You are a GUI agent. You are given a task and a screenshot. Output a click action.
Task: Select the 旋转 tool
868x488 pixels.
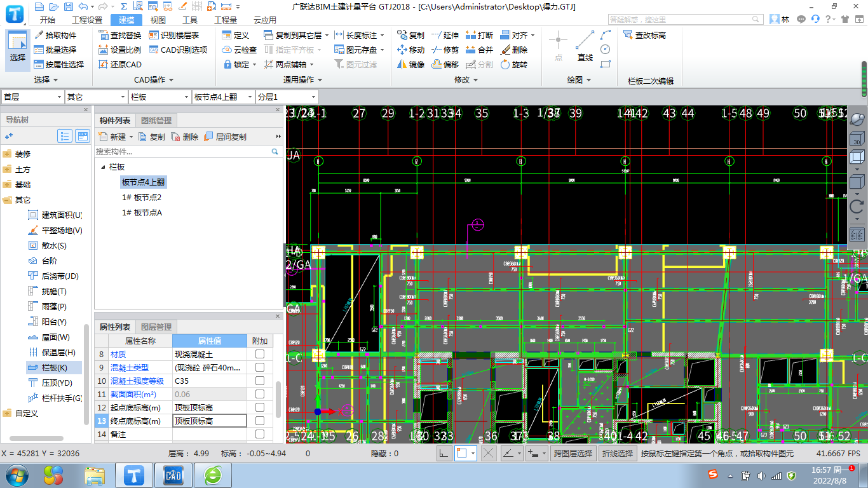(x=513, y=64)
